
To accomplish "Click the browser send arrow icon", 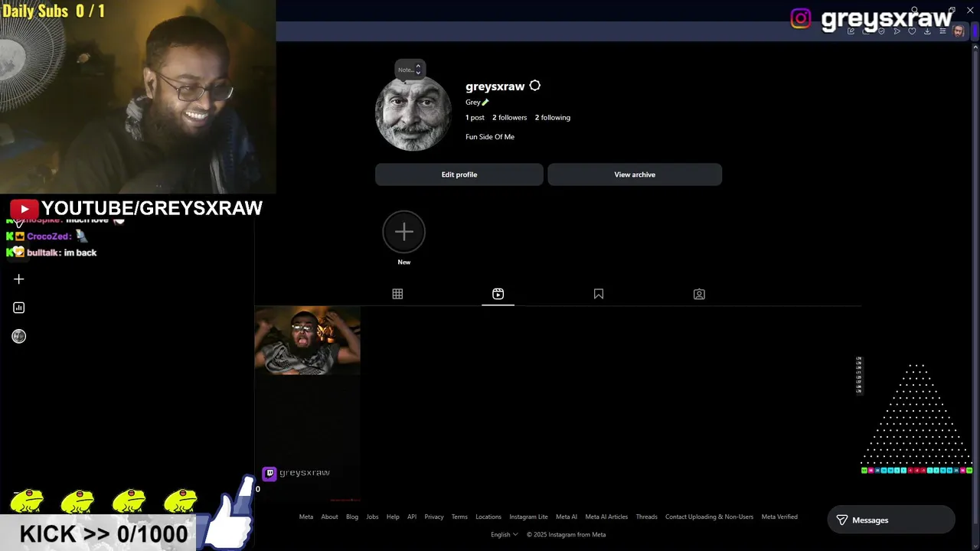I will point(897,31).
